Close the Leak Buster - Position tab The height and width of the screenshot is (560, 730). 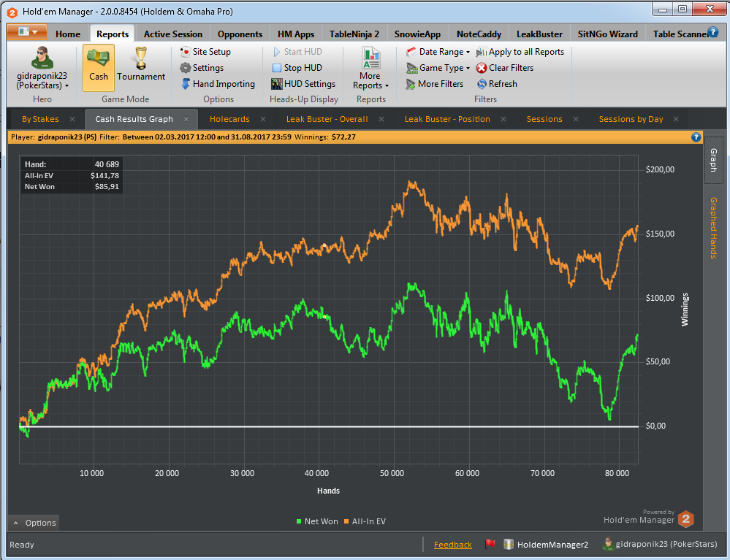(x=503, y=119)
